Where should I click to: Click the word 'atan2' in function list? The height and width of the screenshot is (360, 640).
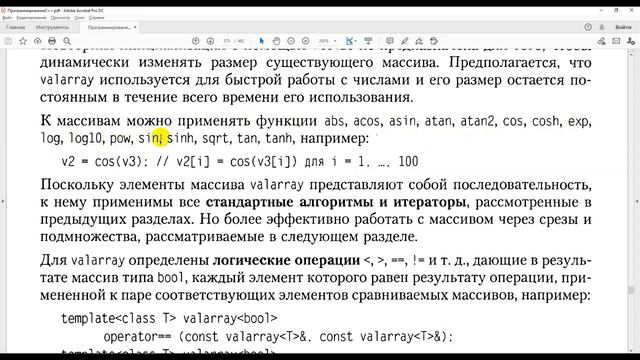click(x=477, y=121)
